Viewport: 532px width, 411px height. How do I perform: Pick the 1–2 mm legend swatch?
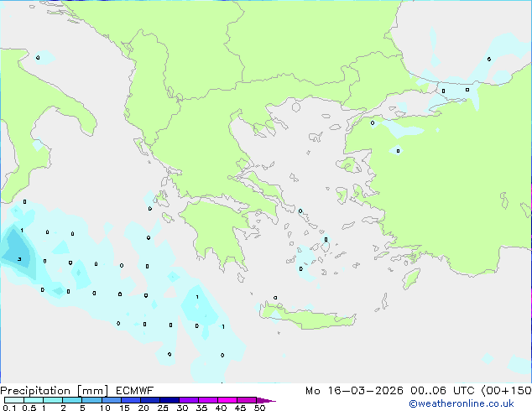[53, 400]
